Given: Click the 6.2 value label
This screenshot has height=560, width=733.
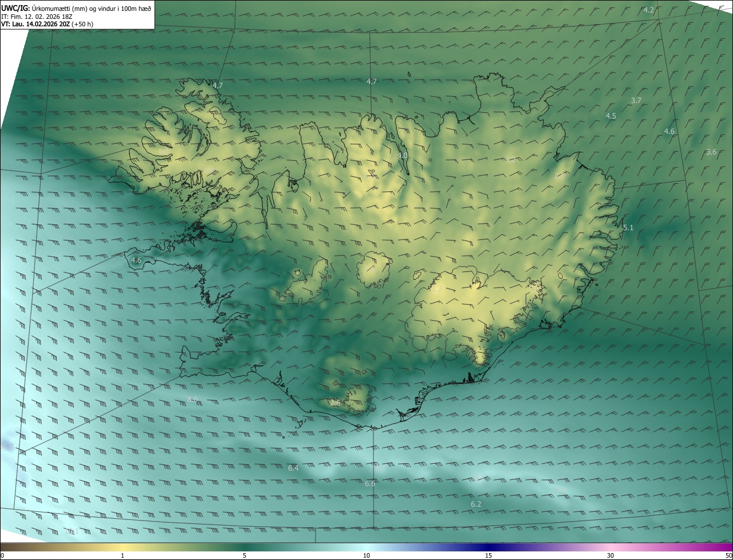Looking at the screenshot, I should (x=476, y=504).
